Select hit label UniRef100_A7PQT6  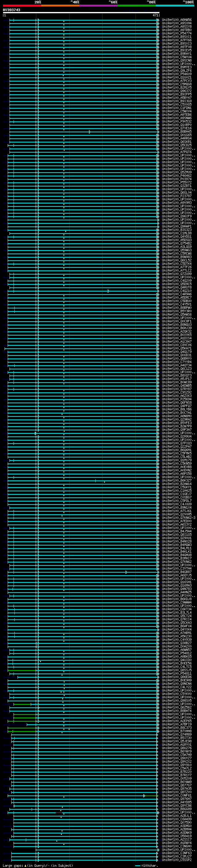point(177,152)
